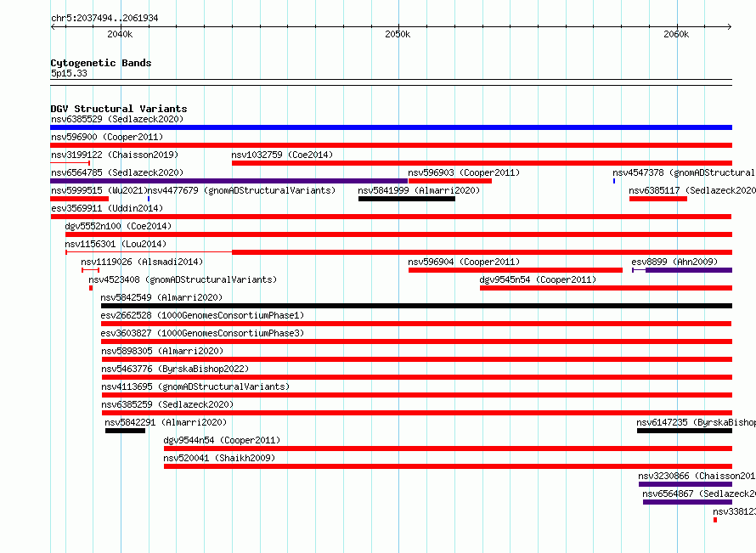Image resolution: width=756 pixels, height=553 pixels.
Task: Open nsv596903 (Cooper2011) label
Action: [464, 172]
